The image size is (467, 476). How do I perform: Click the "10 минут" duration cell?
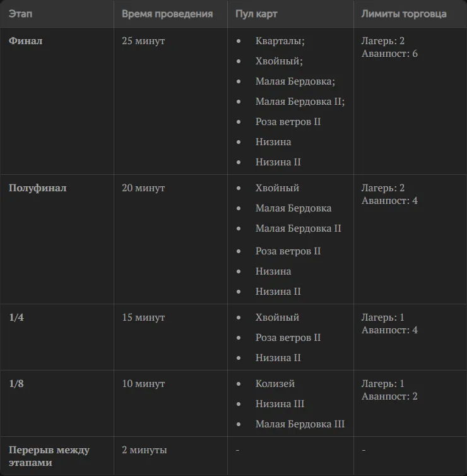pos(143,383)
